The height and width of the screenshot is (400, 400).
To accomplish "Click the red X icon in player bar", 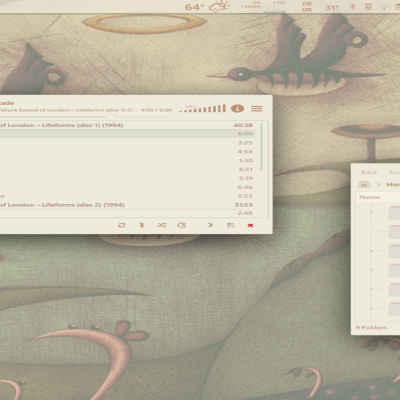I will click(x=250, y=225).
